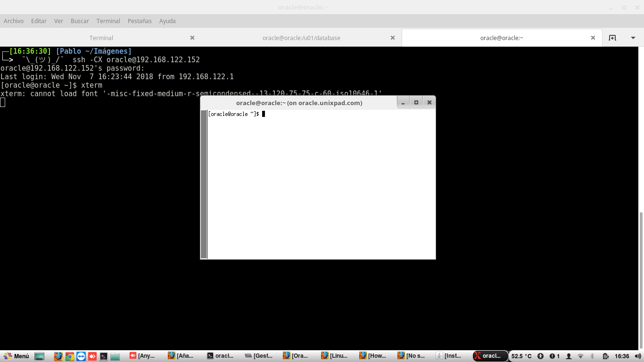Click the show desktop icon

coord(40,356)
